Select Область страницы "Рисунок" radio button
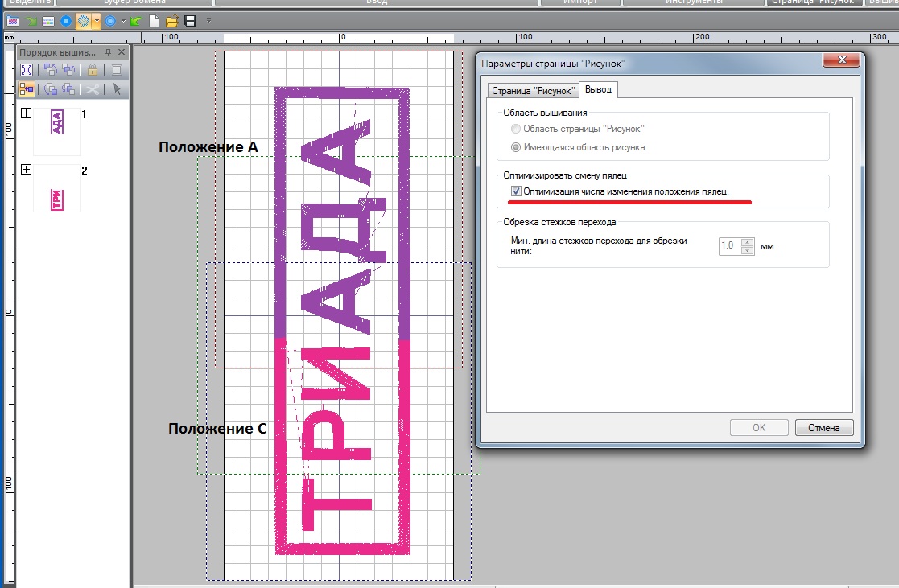This screenshot has width=899, height=588. pyautogui.click(x=516, y=129)
